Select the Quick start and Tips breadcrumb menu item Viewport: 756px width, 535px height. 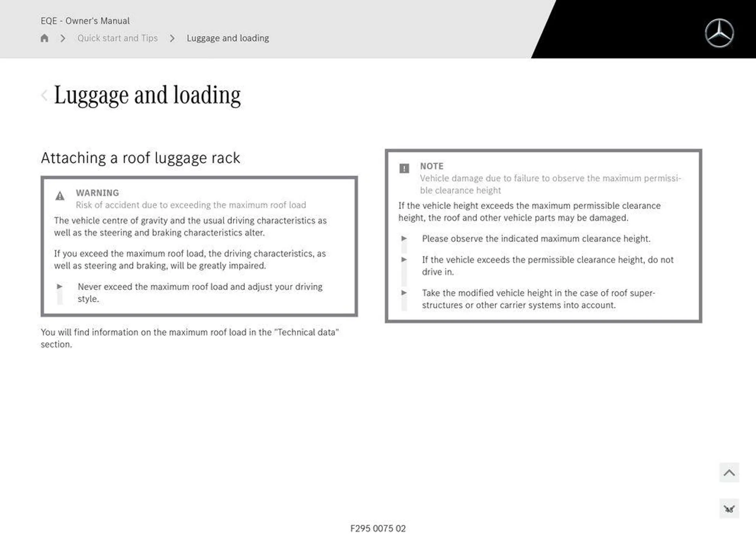(117, 38)
